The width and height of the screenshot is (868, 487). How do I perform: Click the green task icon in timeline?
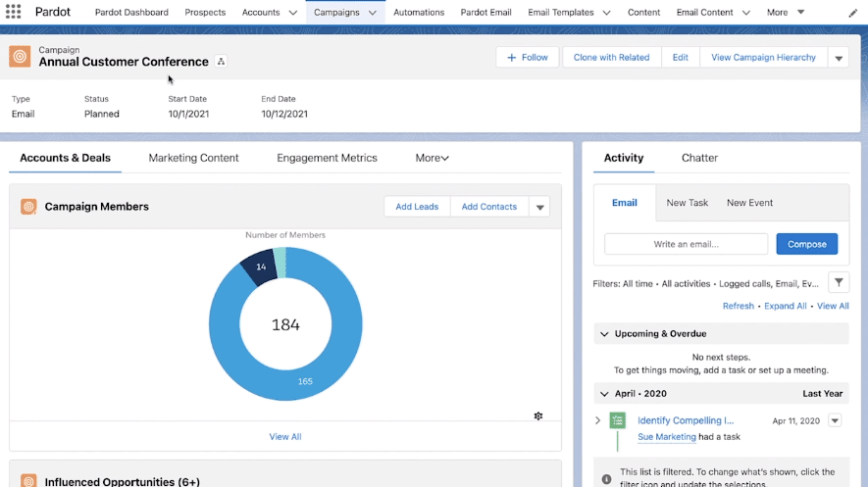617,420
